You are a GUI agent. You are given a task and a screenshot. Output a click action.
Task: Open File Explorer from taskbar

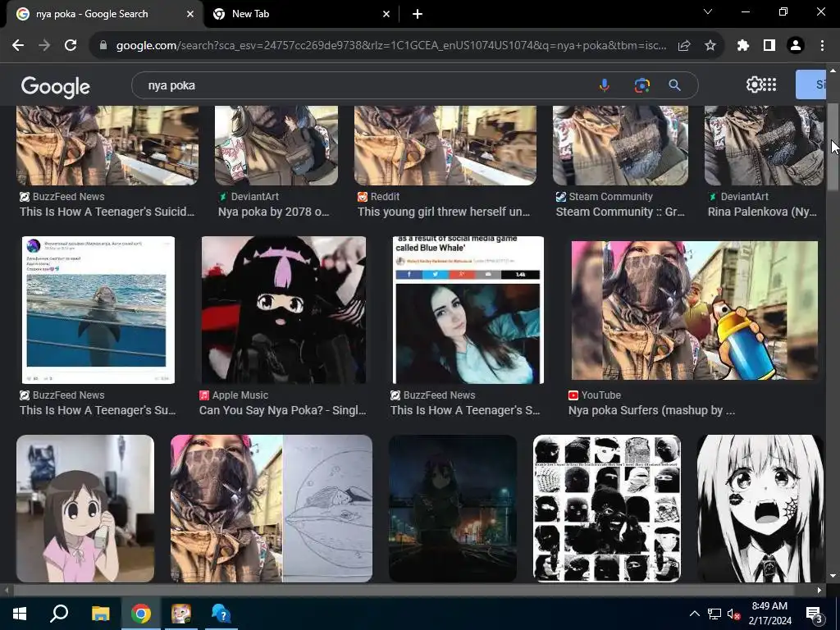pos(100,614)
